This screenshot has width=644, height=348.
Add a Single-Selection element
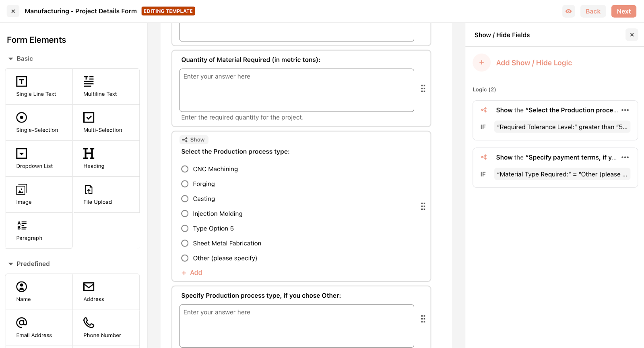pos(39,122)
